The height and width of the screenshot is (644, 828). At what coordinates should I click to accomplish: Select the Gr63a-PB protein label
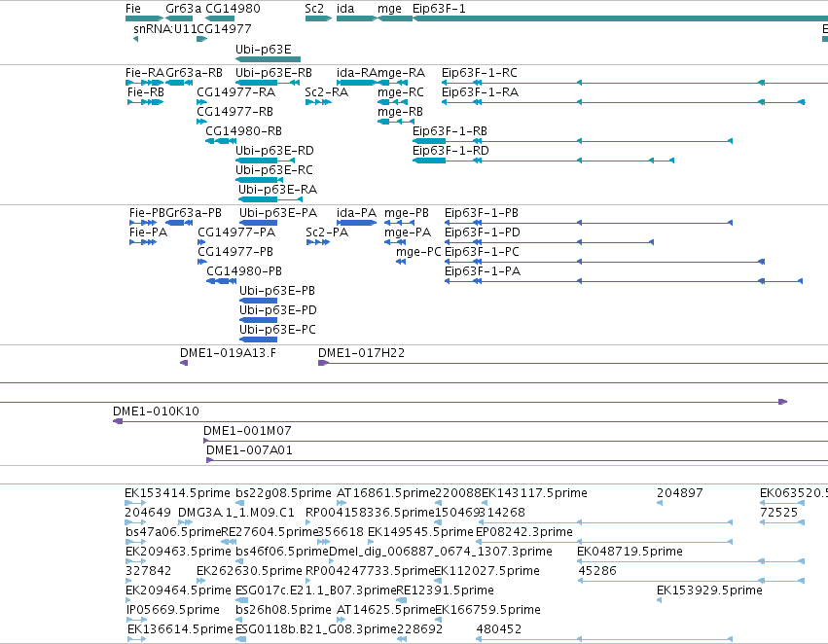(x=194, y=213)
